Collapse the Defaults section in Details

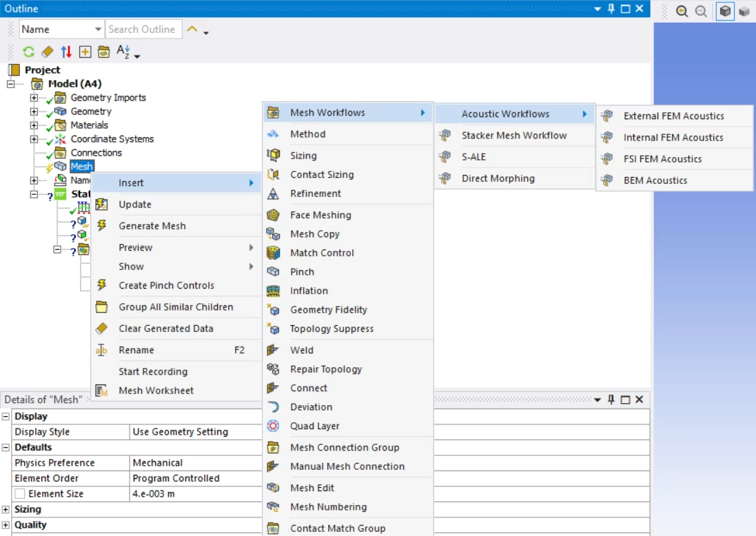(x=6, y=447)
